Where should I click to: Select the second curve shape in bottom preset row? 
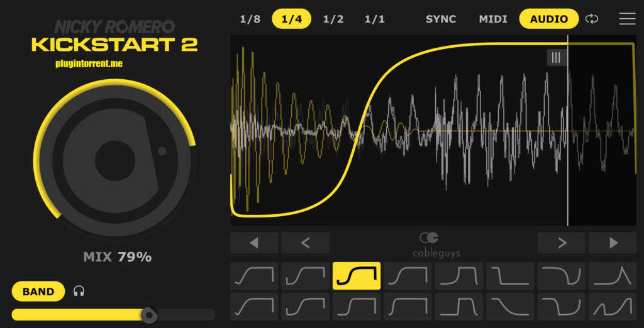305,307
